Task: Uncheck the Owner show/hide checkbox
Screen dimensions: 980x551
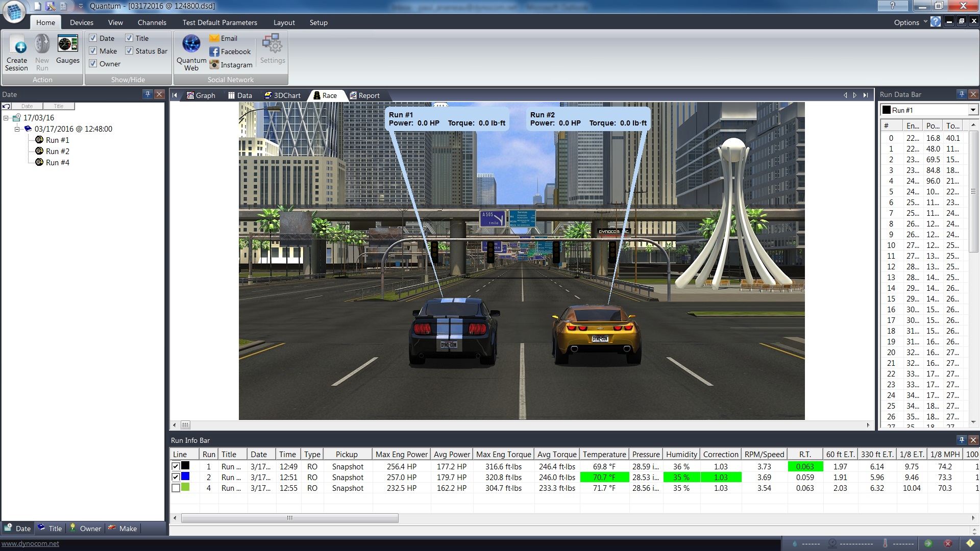Action: click(93, 63)
